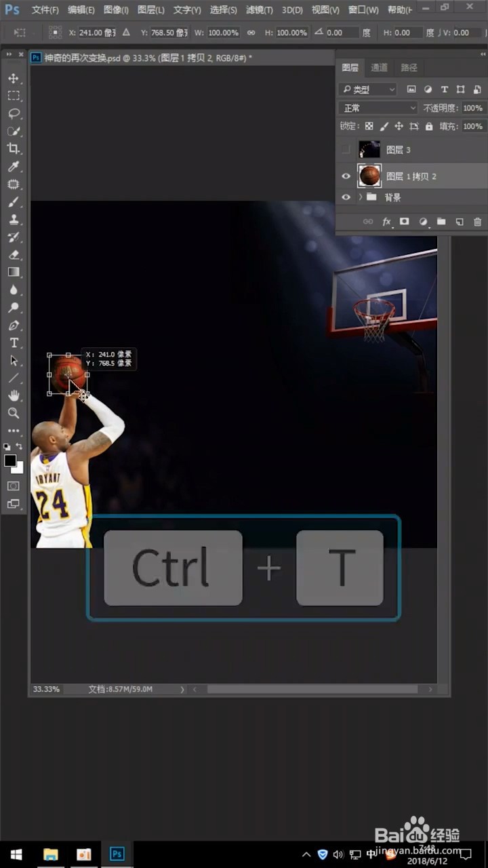Select the Rectangular Marquee tool

coord(14,96)
